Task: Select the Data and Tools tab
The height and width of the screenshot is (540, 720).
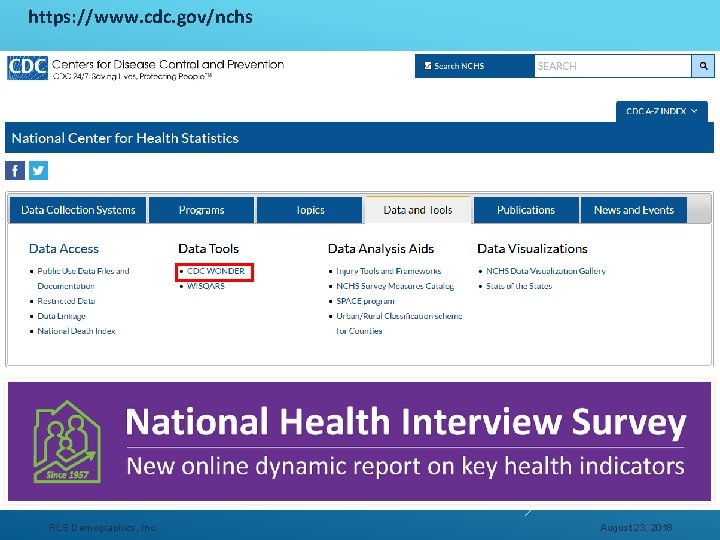Action: coord(418,210)
